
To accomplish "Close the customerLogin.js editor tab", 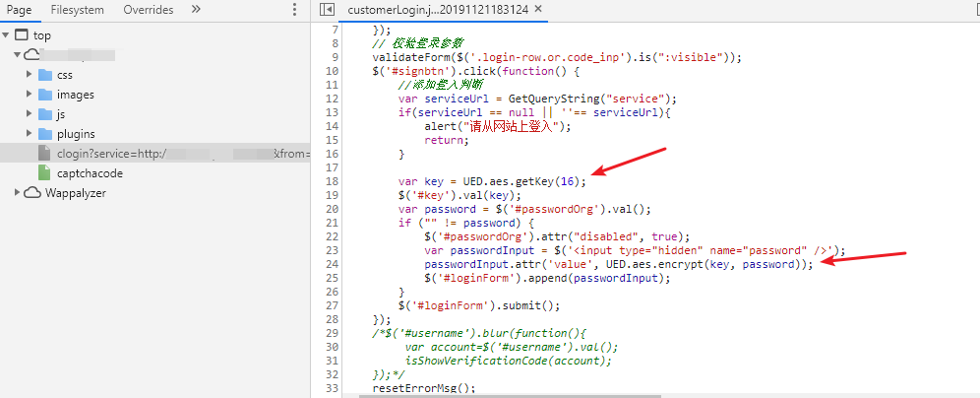I will 539,10.
